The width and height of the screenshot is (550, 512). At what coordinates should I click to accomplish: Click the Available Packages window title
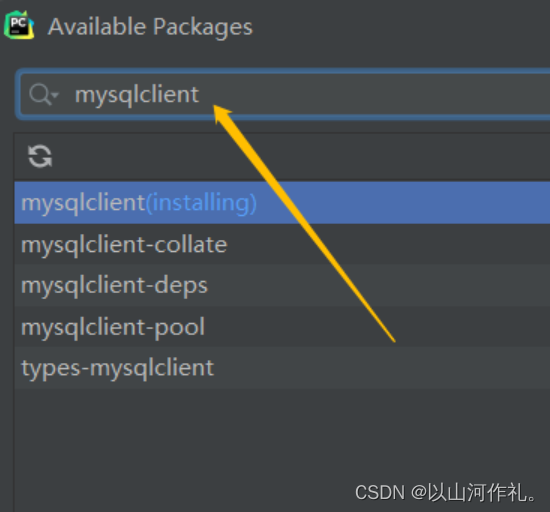[x=150, y=27]
